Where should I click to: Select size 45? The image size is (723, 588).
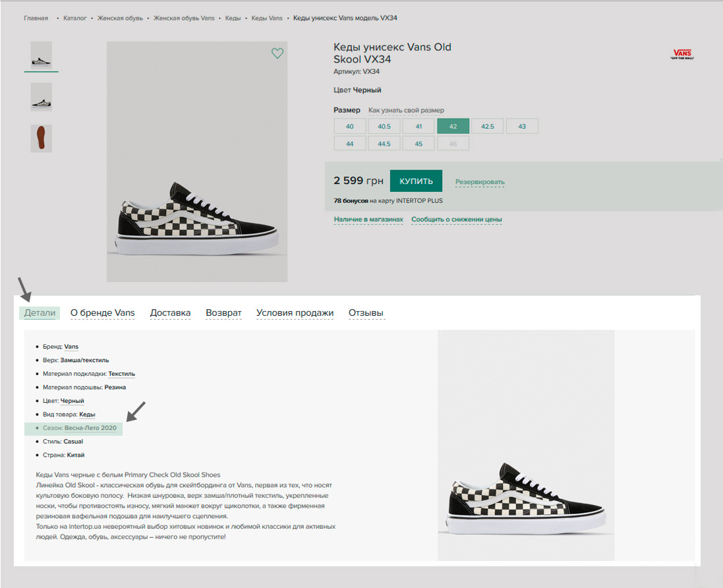pyautogui.click(x=419, y=144)
